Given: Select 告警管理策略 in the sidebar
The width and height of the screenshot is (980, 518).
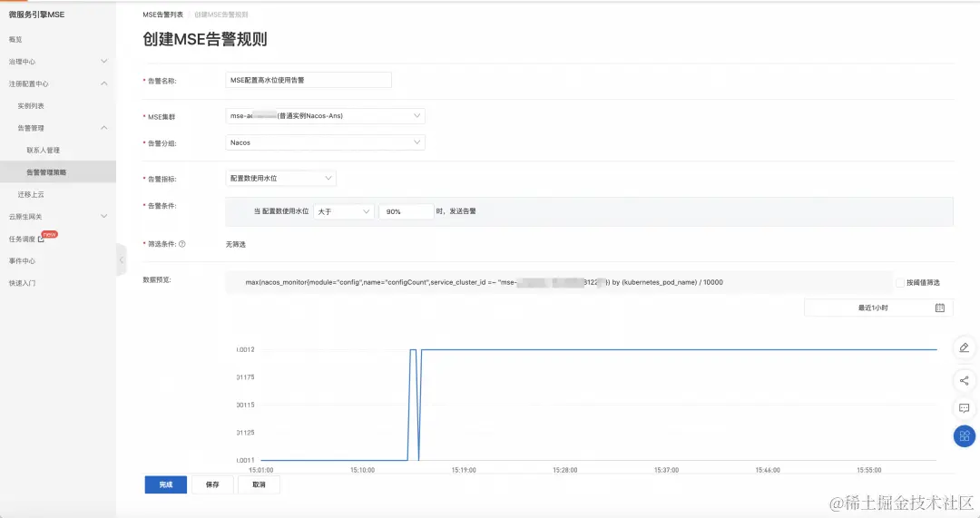Looking at the screenshot, I should 57,171.
